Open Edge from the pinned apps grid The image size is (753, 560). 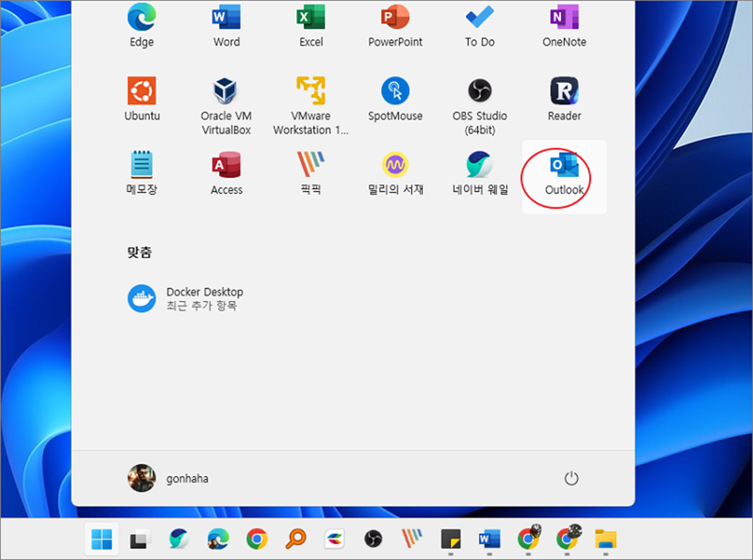click(142, 25)
